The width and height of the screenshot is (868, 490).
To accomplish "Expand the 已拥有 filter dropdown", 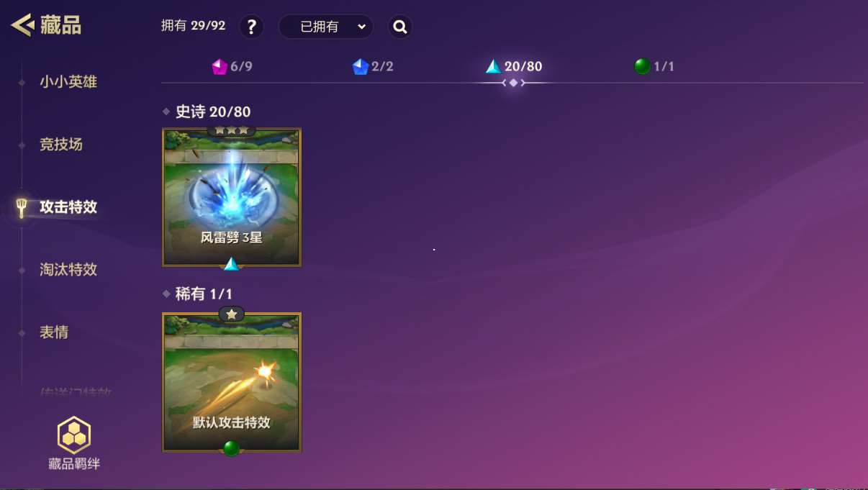I will click(x=326, y=27).
